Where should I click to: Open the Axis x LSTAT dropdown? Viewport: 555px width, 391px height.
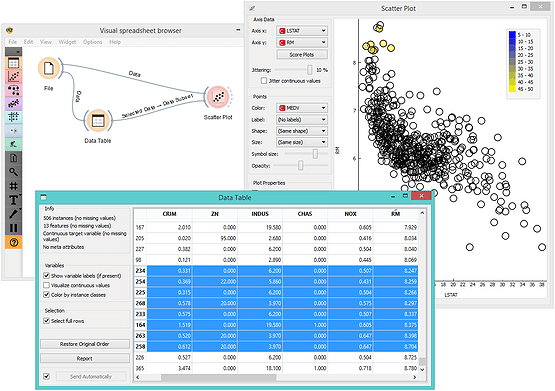coord(302,31)
